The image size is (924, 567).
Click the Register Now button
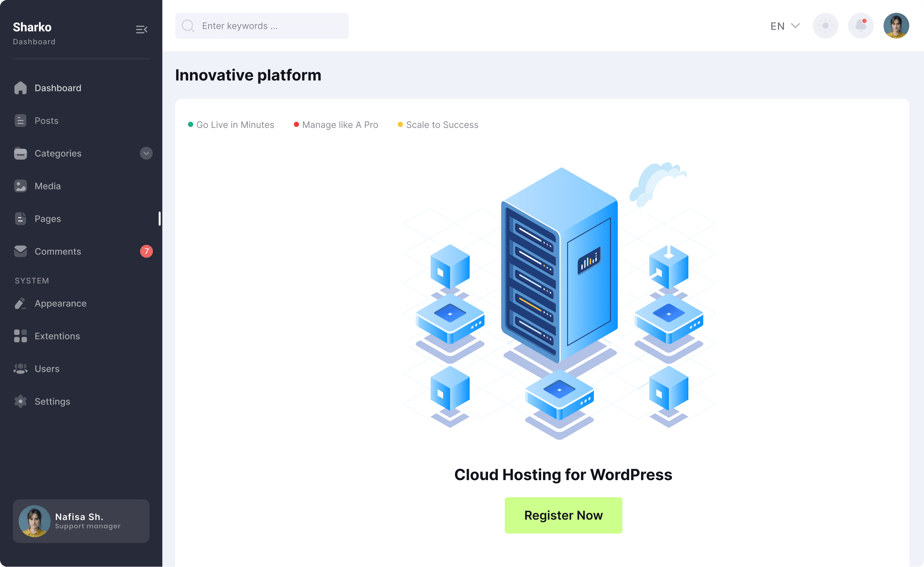[563, 515]
